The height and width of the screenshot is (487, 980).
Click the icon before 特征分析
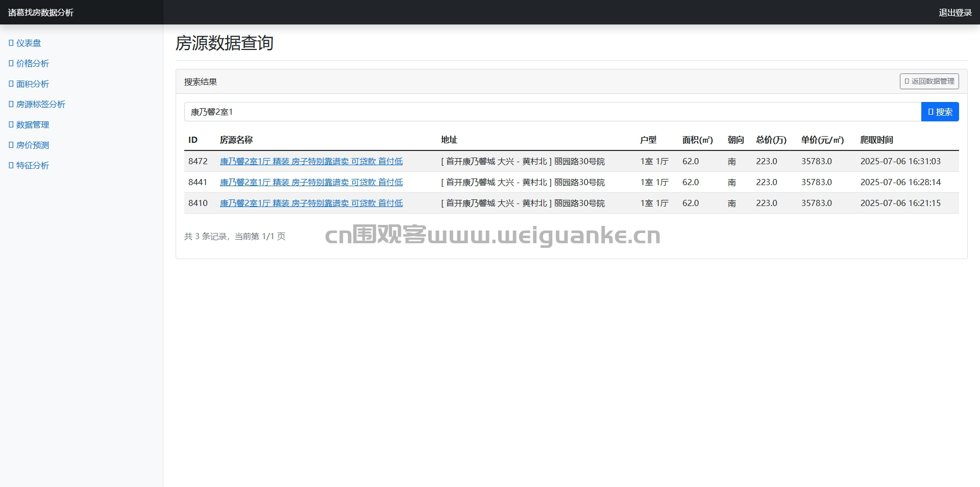tap(11, 166)
